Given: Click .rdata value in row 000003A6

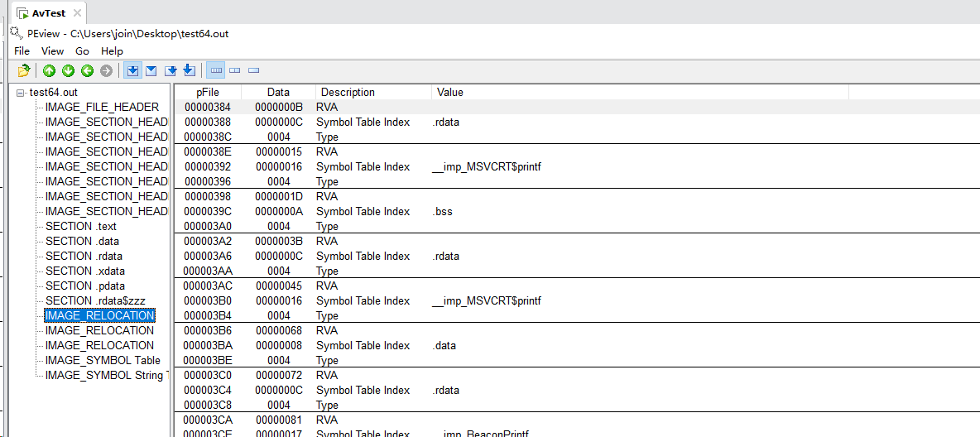Looking at the screenshot, I should (445, 257).
